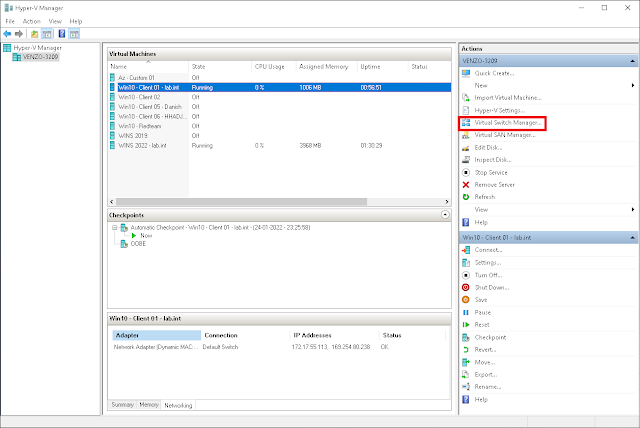Collapse the Checkpoints pane with round button
This screenshot has width=640, height=428.
(445, 215)
